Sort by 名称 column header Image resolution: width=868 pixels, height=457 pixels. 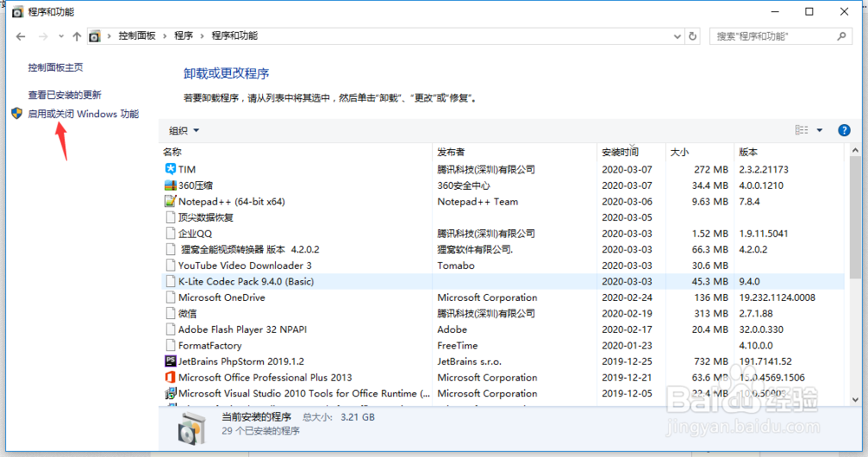coord(297,152)
